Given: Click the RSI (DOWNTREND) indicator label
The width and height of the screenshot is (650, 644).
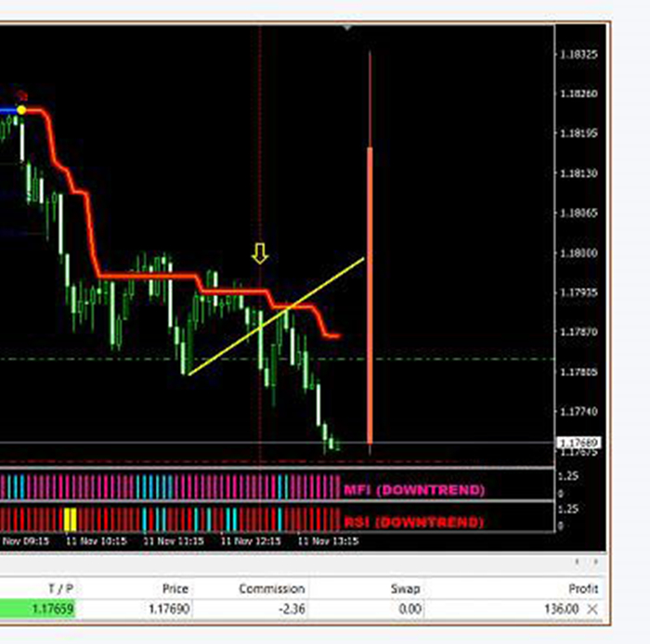Looking at the screenshot, I should tap(414, 522).
